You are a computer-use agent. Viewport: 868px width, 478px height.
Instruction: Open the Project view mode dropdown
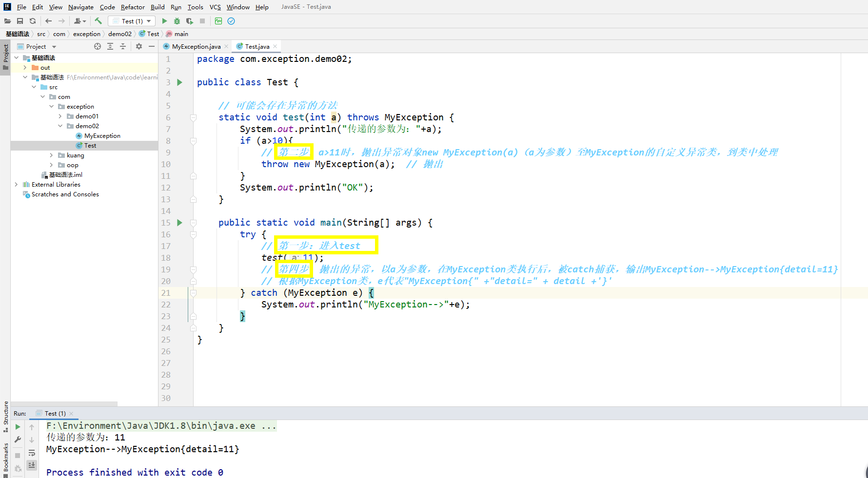pos(54,47)
